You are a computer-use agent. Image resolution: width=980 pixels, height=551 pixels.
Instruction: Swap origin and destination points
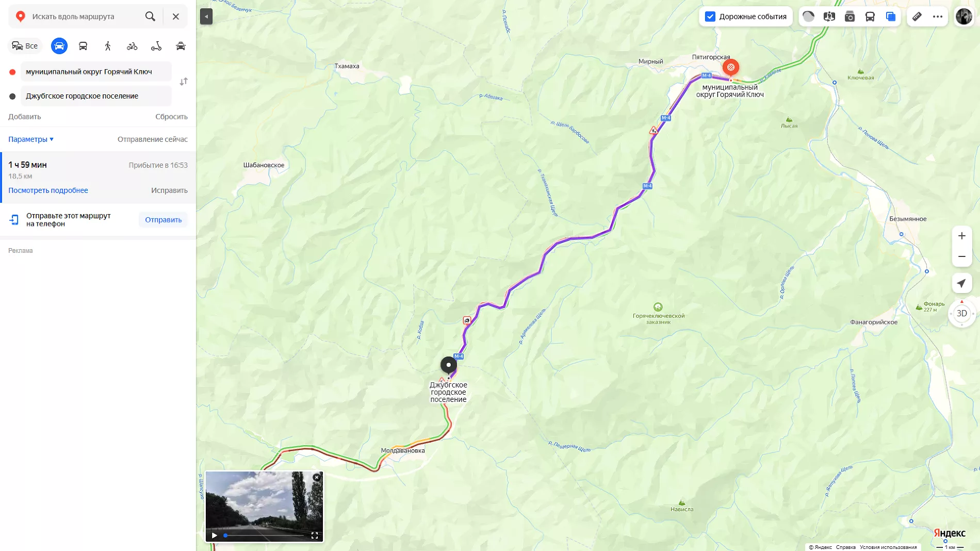[x=184, y=82]
